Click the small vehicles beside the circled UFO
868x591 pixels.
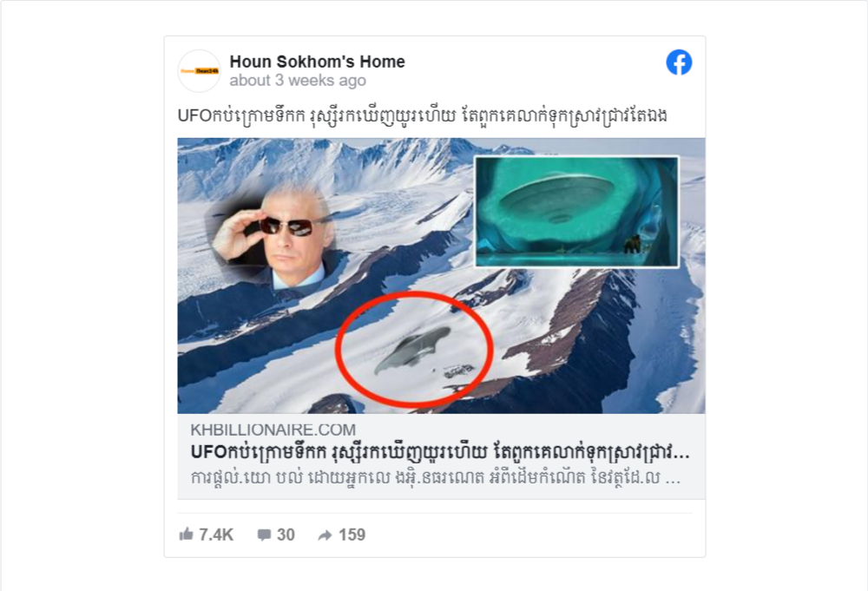coord(458,371)
